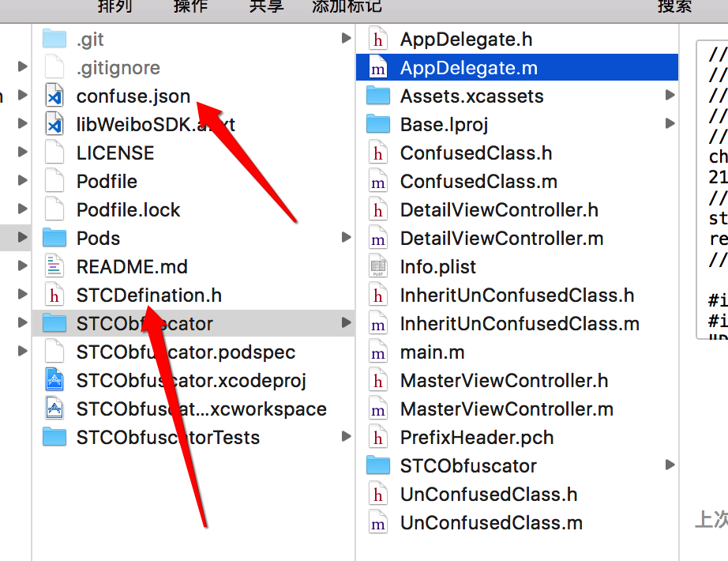This screenshot has width=728, height=561.
Task: Click the 添加标记 toolbar label
Action: click(347, 6)
